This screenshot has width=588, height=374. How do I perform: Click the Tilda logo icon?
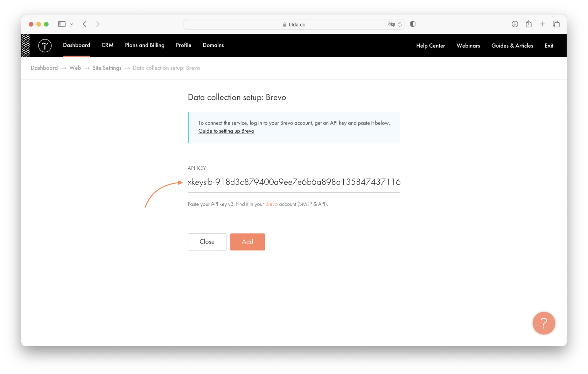coord(45,45)
